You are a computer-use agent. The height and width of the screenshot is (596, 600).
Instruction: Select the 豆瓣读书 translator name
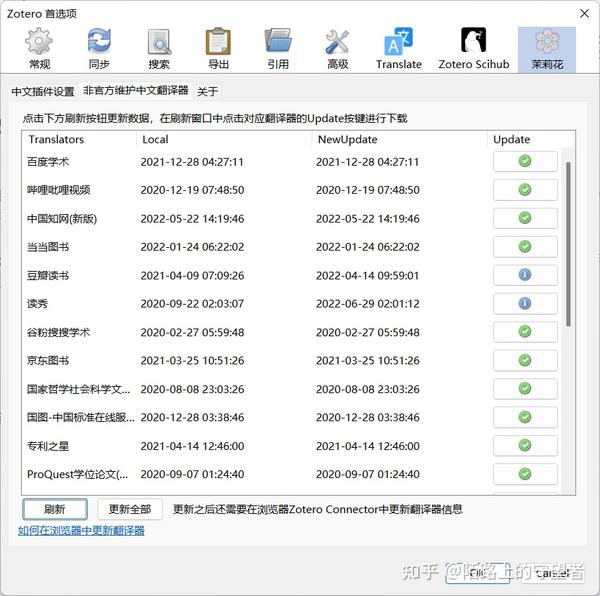[48, 275]
